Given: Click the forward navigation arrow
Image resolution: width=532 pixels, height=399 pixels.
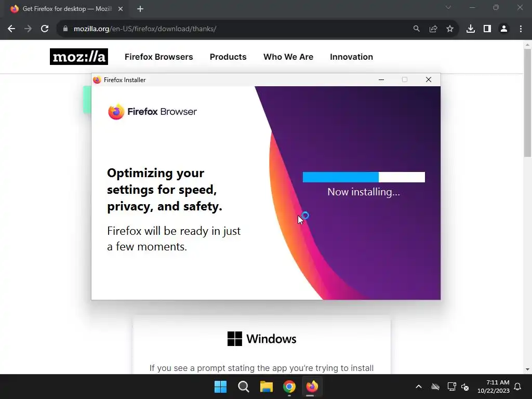Looking at the screenshot, I should [28, 29].
